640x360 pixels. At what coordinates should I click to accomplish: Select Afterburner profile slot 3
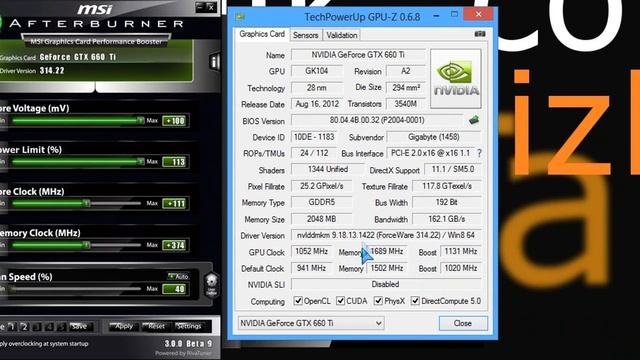[x=37, y=327]
